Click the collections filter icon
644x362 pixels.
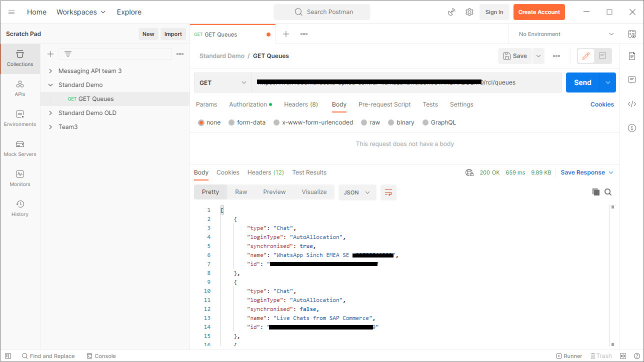[x=68, y=54]
